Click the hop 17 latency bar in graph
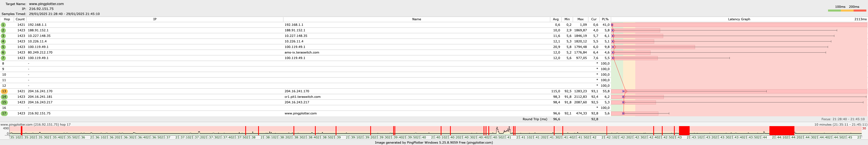 [x=635, y=113]
